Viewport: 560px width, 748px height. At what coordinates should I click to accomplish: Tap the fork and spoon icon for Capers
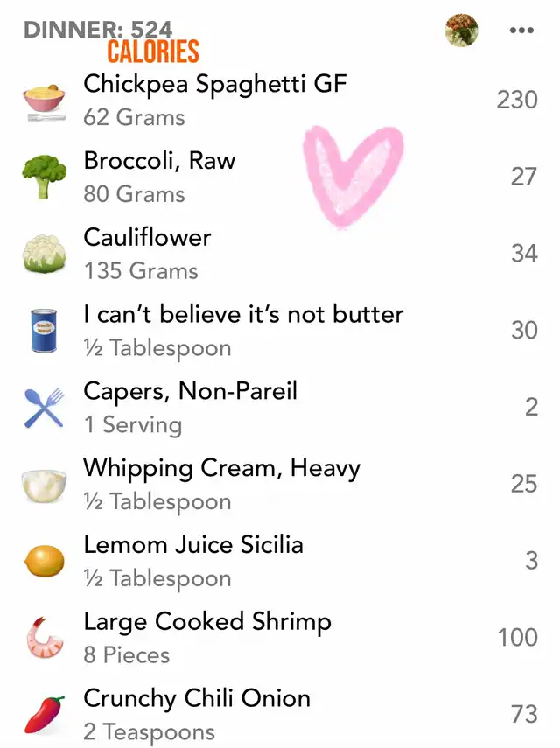tap(44, 408)
